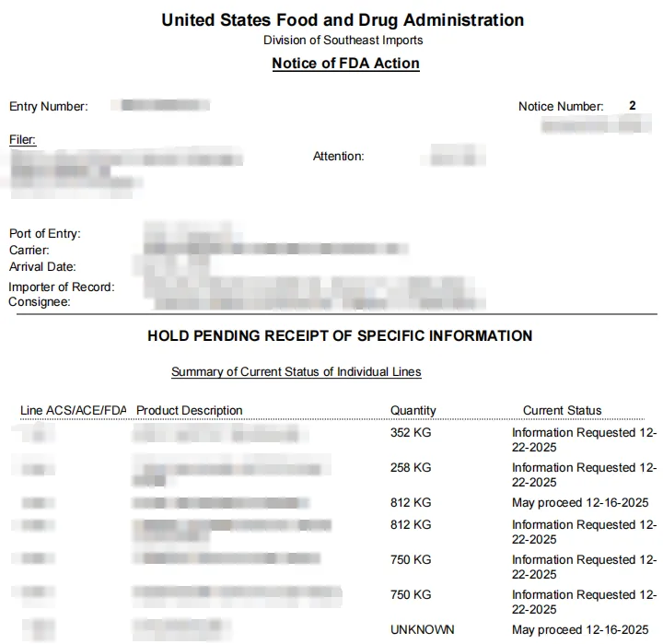Click the "UNKNOWN" quantity value
This screenshot has width=663, height=644.
[423, 630]
